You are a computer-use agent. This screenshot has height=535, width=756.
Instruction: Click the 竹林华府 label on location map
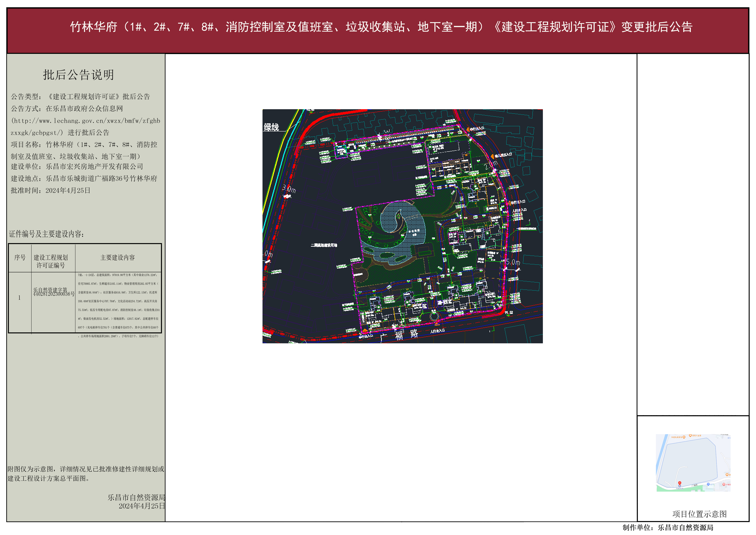tap(680, 489)
